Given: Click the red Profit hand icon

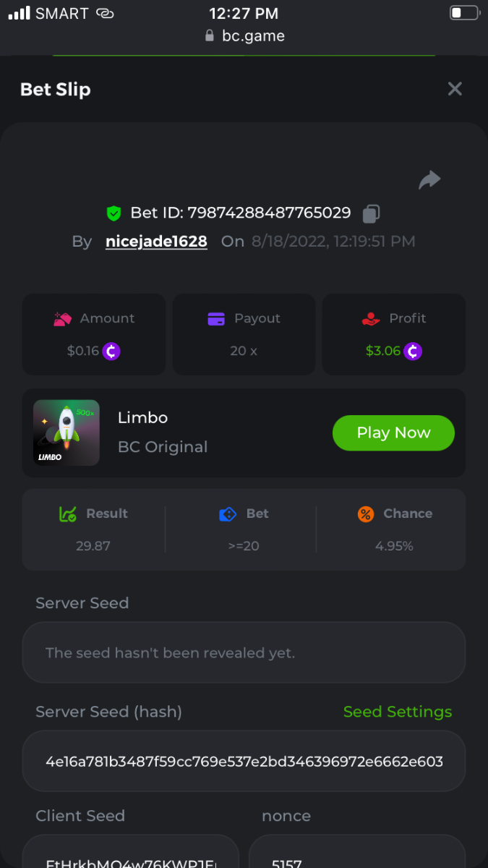Looking at the screenshot, I should tap(371, 318).
